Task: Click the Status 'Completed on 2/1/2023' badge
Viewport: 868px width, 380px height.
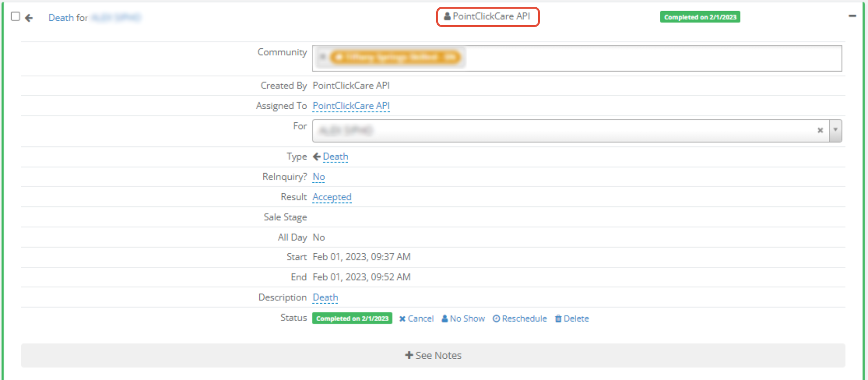Action: (352, 318)
